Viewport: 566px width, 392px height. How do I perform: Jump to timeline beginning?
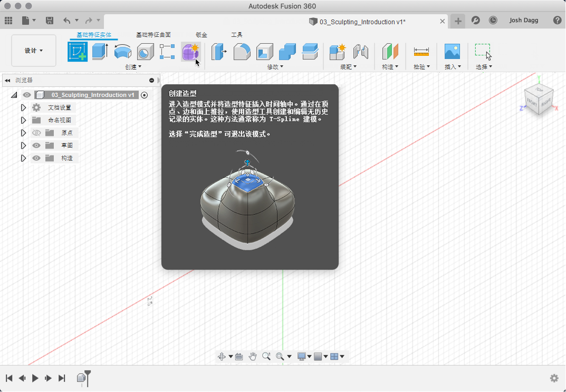pyautogui.click(x=9, y=378)
